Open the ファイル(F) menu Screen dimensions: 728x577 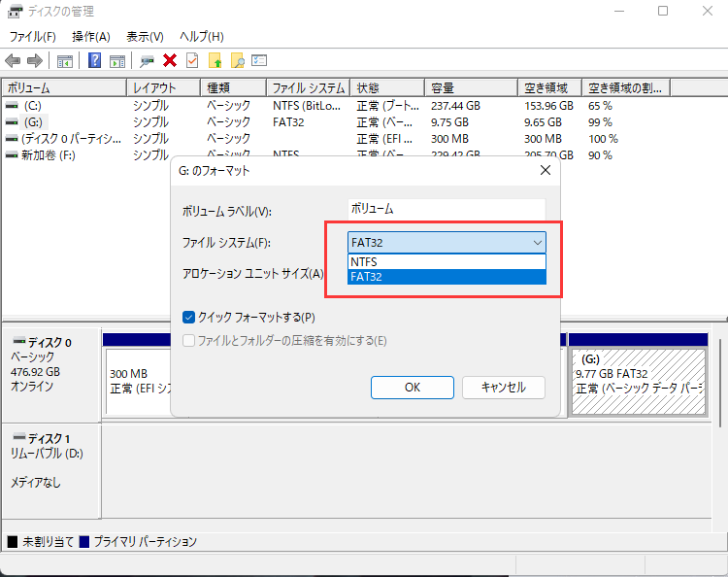(x=32, y=37)
